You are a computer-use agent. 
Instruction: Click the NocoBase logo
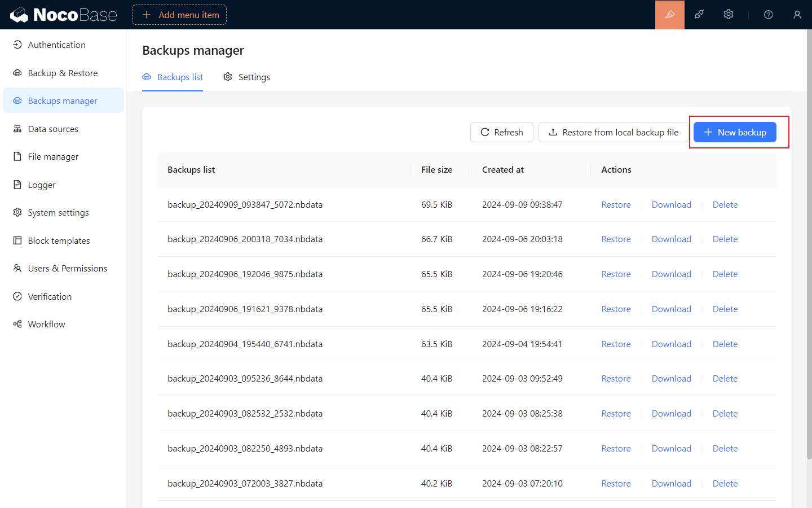[64, 15]
